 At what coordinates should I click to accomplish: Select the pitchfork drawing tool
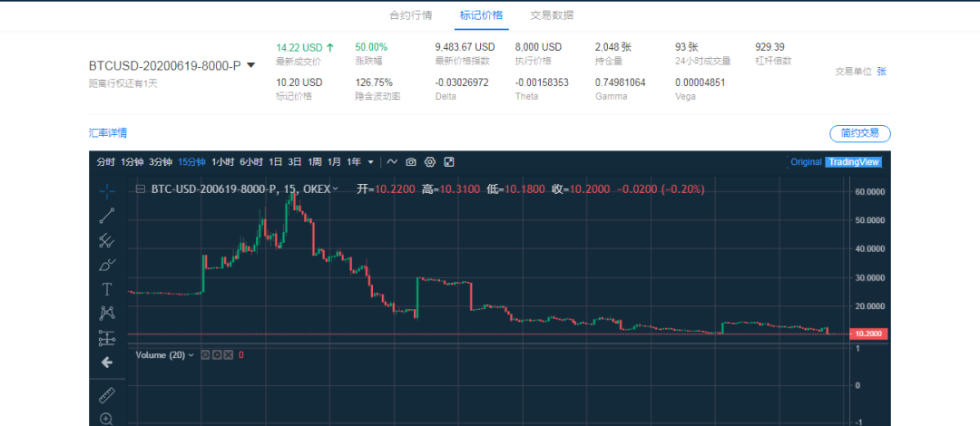pos(107,240)
